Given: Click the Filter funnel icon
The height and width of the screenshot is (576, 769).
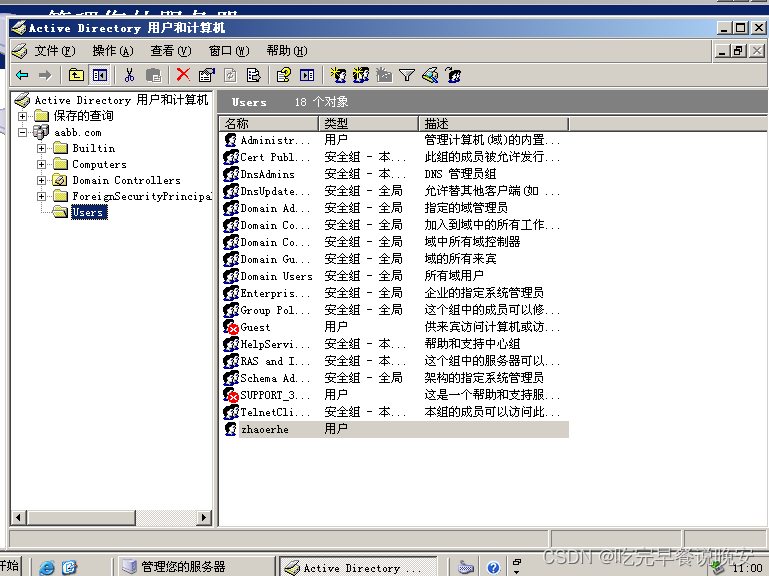Looking at the screenshot, I should pos(407,75).
